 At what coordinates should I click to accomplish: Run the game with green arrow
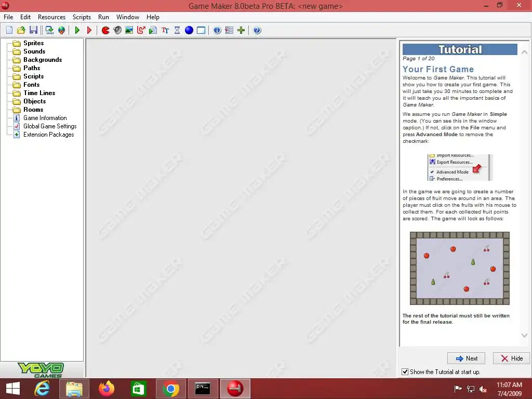(77, 30)
